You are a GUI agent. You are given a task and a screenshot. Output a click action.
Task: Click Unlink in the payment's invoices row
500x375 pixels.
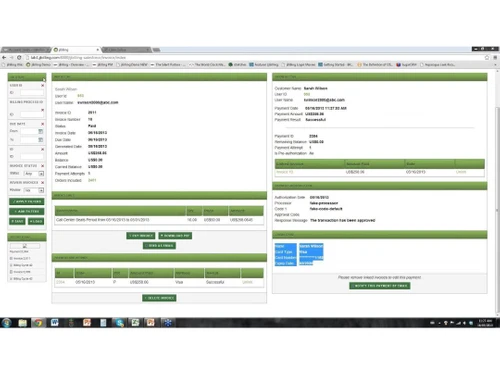coord(461,172)
